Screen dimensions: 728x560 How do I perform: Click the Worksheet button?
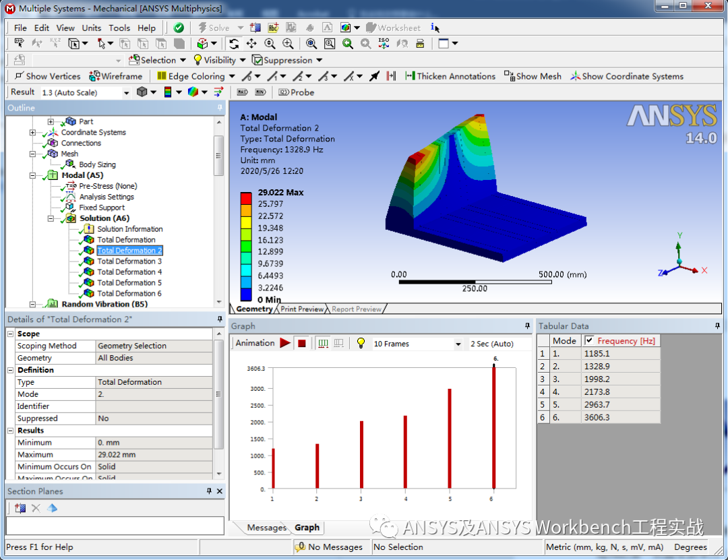393,28
